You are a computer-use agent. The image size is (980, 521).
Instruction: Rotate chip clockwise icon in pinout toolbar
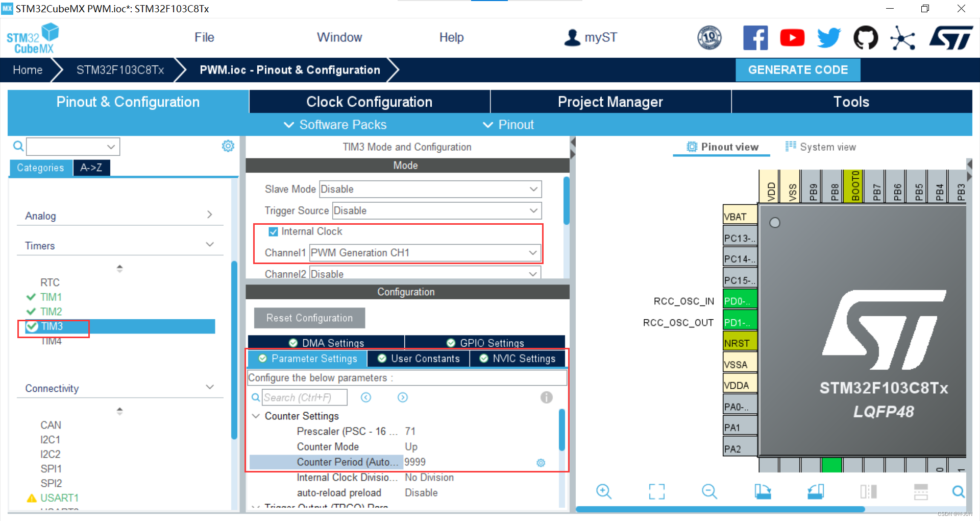[763, 491]
